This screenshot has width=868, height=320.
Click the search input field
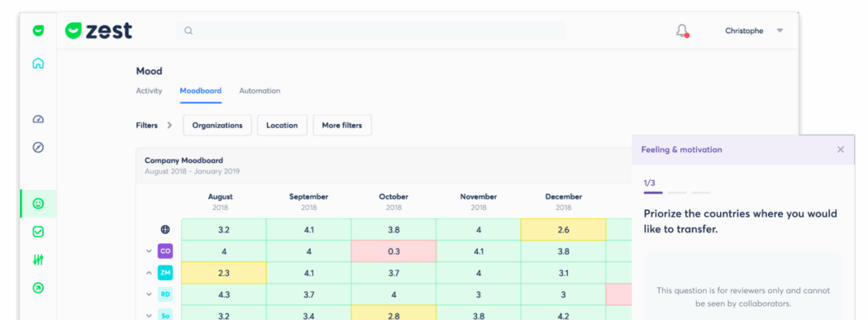point(371,31)
